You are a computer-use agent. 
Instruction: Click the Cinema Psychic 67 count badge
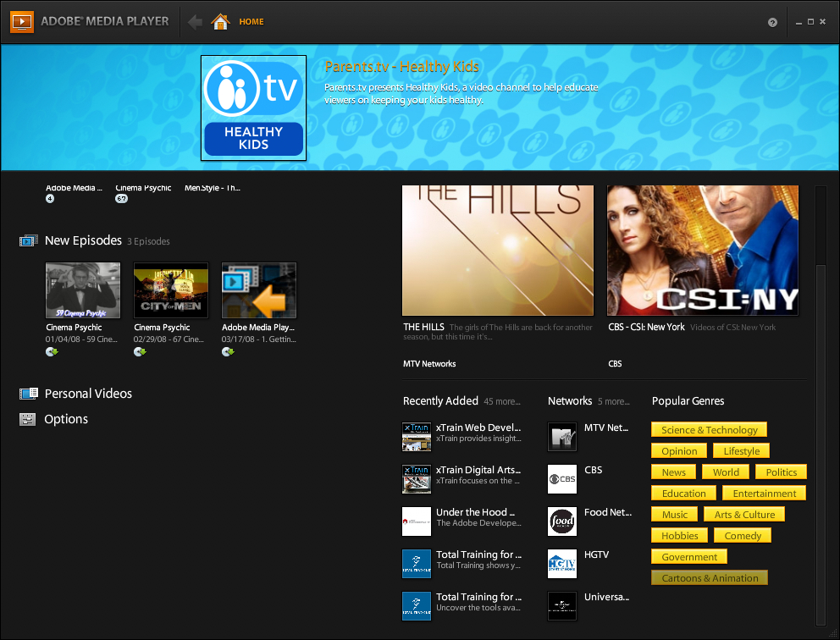[x=122, y=199]
